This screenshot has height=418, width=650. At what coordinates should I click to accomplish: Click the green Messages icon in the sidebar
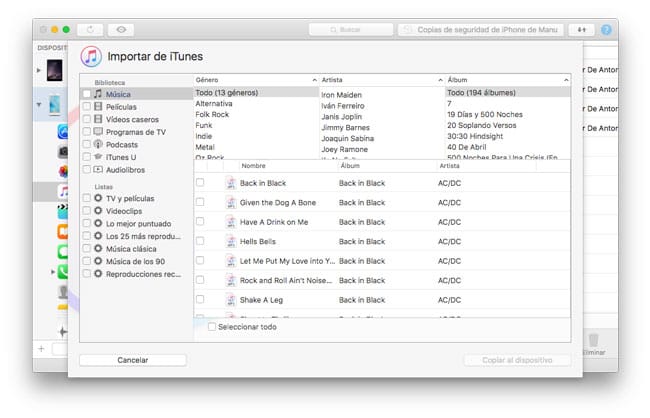pyautogui.click(x=63, y=252)
